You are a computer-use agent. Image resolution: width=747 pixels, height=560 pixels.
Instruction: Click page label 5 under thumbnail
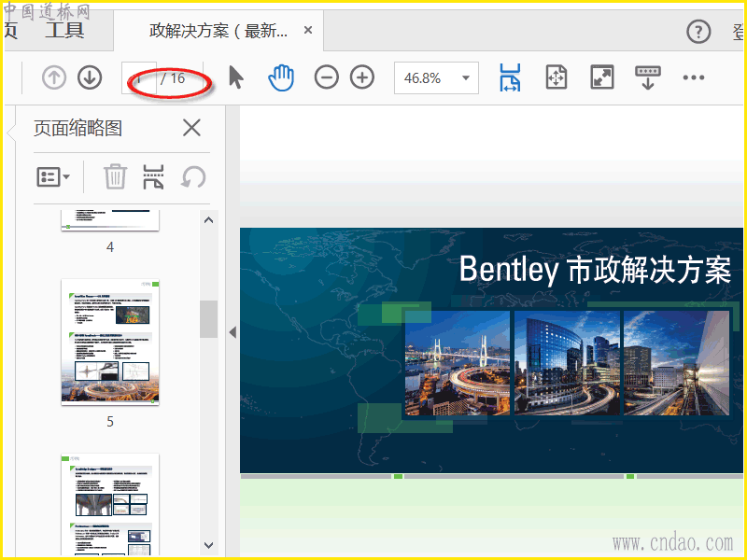click(110, 422)
